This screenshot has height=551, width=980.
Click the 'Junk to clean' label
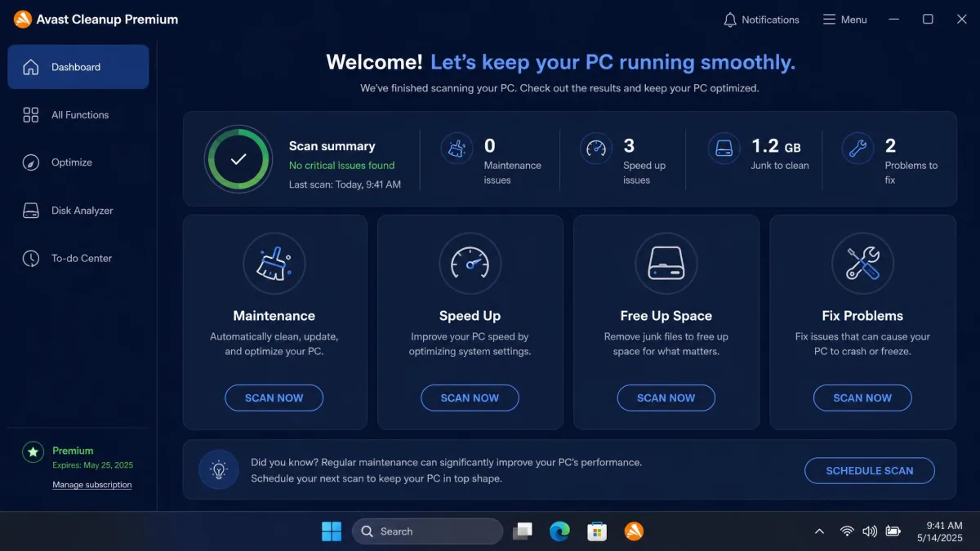pos(780,166)
